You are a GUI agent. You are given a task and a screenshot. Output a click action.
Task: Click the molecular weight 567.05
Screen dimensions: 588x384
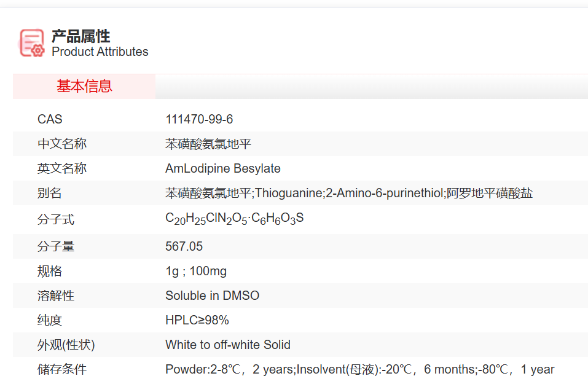coord(184,246)
